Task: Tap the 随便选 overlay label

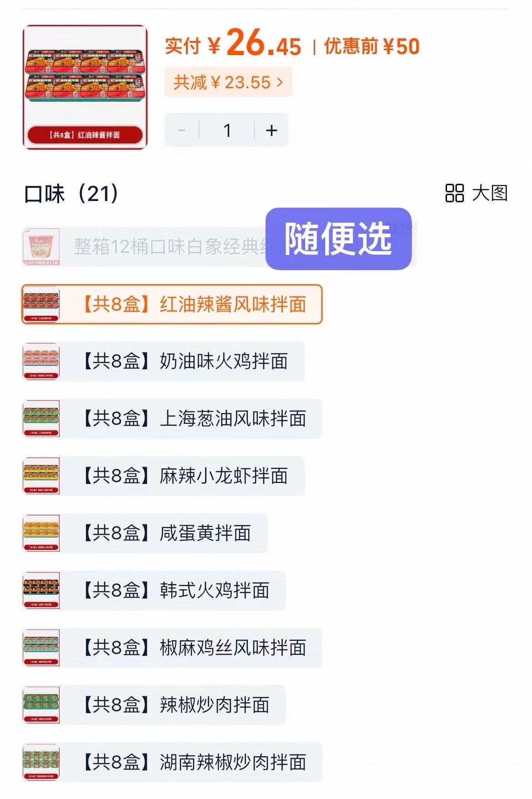Action: tap(338, 239)
